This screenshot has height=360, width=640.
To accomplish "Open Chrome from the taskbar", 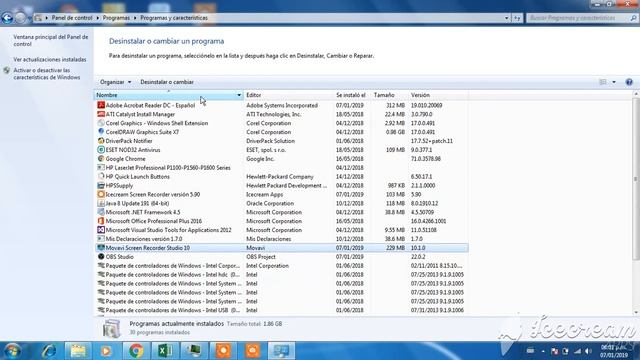I will pos(136,351).
